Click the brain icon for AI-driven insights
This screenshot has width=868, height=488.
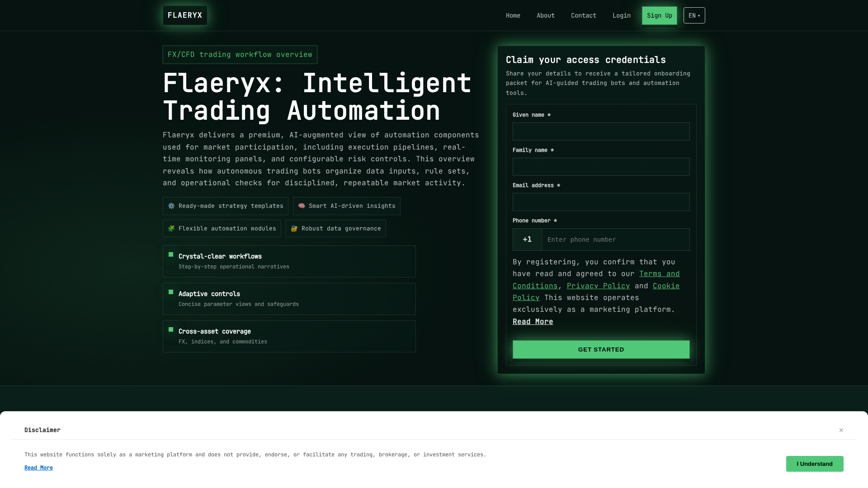point(302,206)
